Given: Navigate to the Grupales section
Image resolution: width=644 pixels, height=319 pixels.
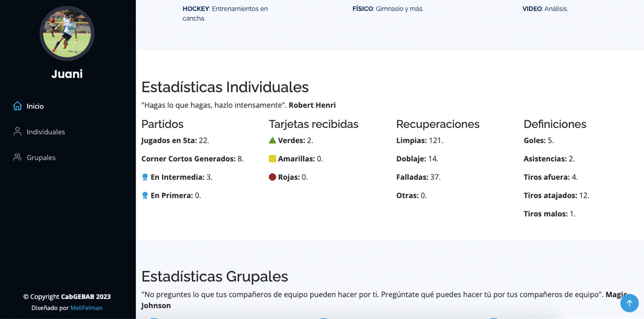Looking at the screenshot, I should pyautogui.click(x=41, y=157).
